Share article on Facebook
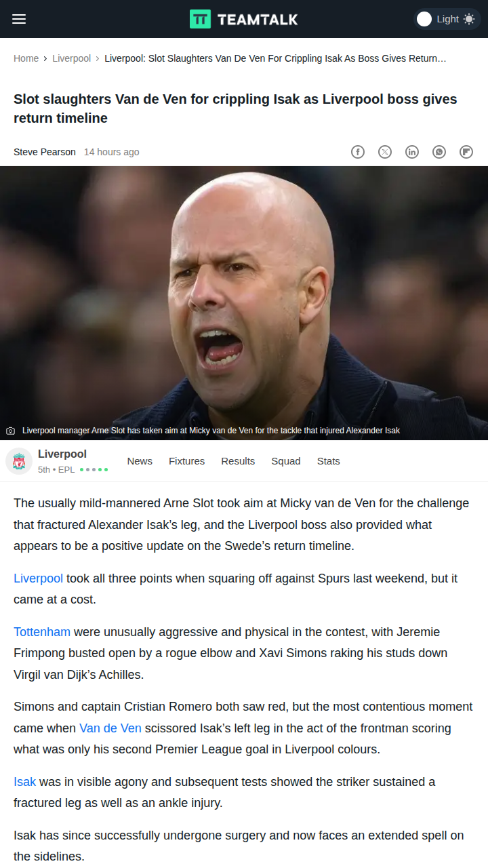488x868 pixels. click(358, 152)
